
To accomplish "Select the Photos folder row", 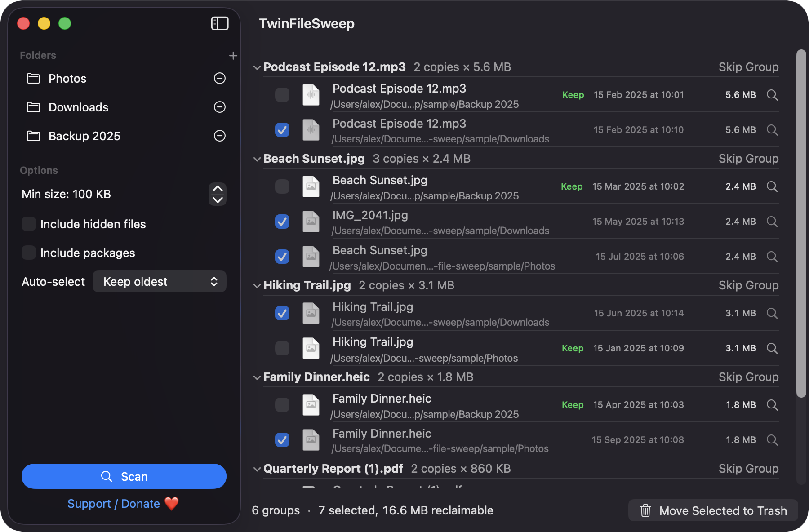I will [124, 78].
